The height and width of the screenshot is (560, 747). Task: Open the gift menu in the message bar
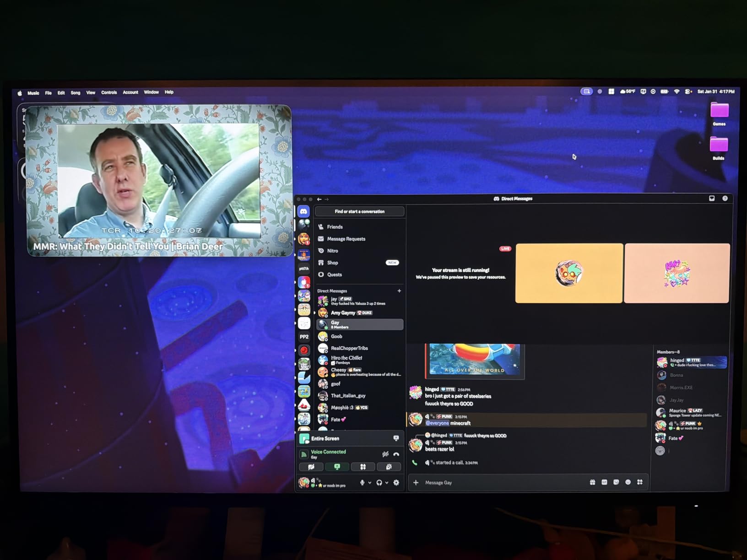click(x=593, y=482)
